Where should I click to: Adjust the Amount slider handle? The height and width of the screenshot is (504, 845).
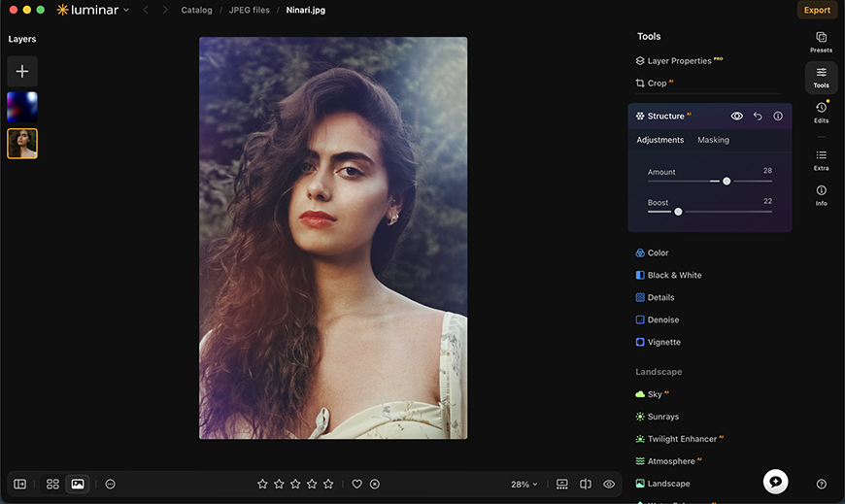[x=727, y=182]
